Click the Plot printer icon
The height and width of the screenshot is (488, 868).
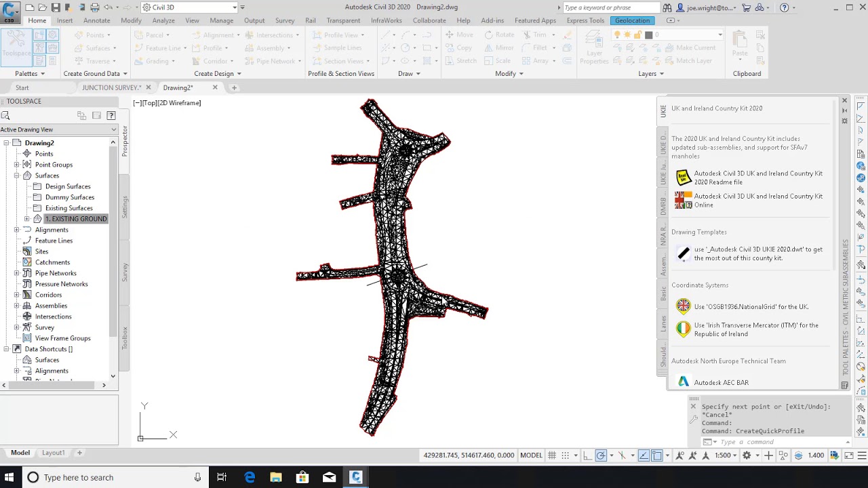(95, 7)
